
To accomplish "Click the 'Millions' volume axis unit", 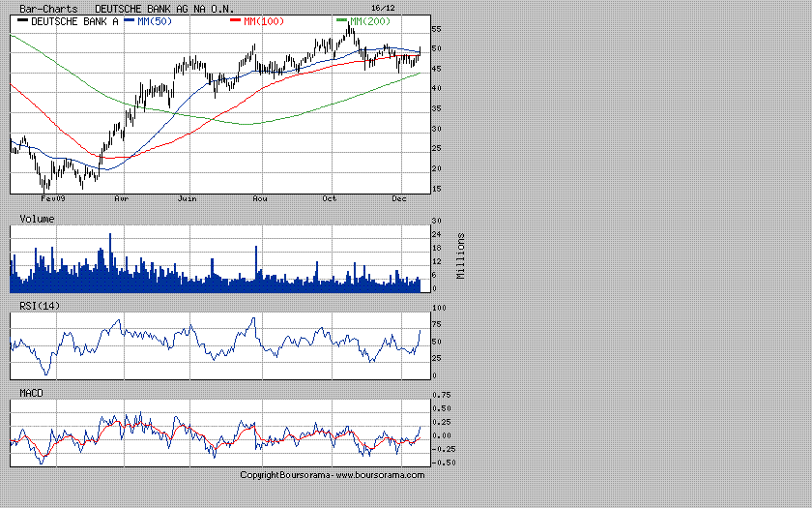I will coord(461,256).
